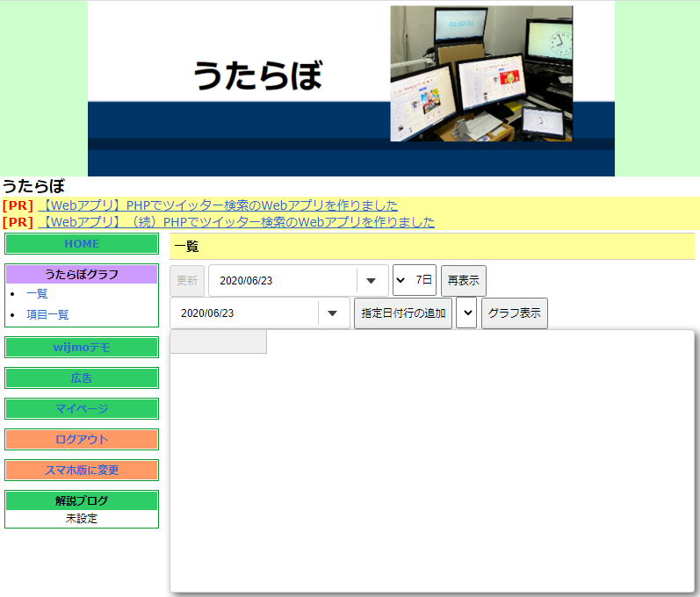This screenshot has width=700, height=597.
Task: Open the 項目一覧 sidebar link
Action: [x=47, y=314]
